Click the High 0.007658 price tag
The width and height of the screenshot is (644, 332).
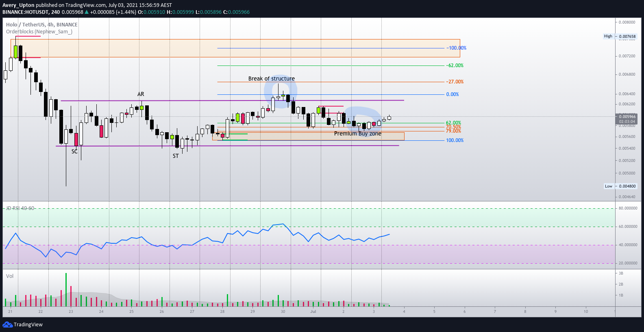click(620, 36)
